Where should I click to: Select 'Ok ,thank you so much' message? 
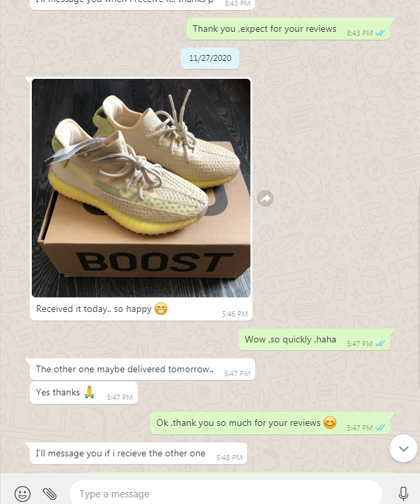[x=270, y=423]
